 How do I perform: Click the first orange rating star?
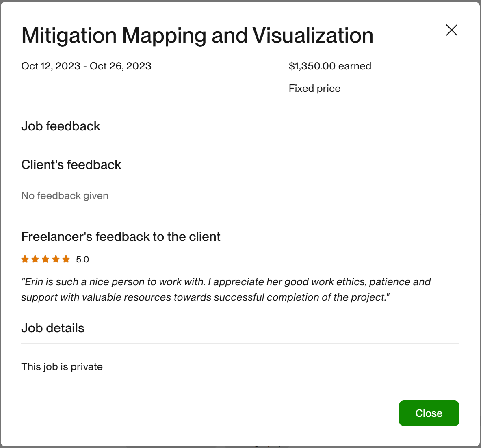(25, 259)
